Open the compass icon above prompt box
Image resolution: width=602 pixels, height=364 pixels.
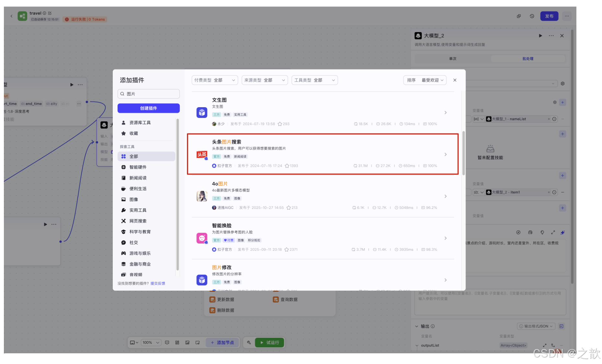(518, 232)
